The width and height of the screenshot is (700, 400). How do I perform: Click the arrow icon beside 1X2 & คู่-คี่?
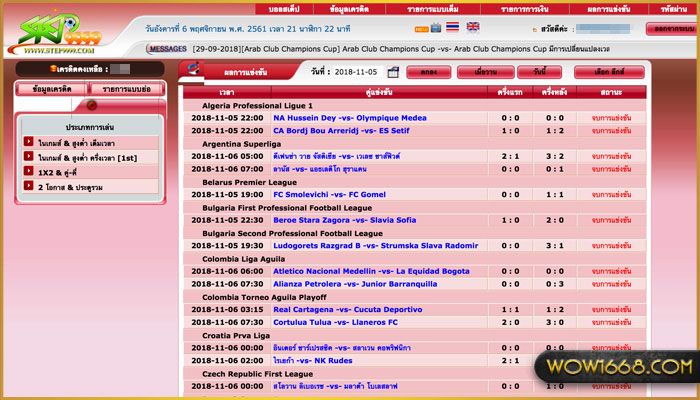(29, 172)
